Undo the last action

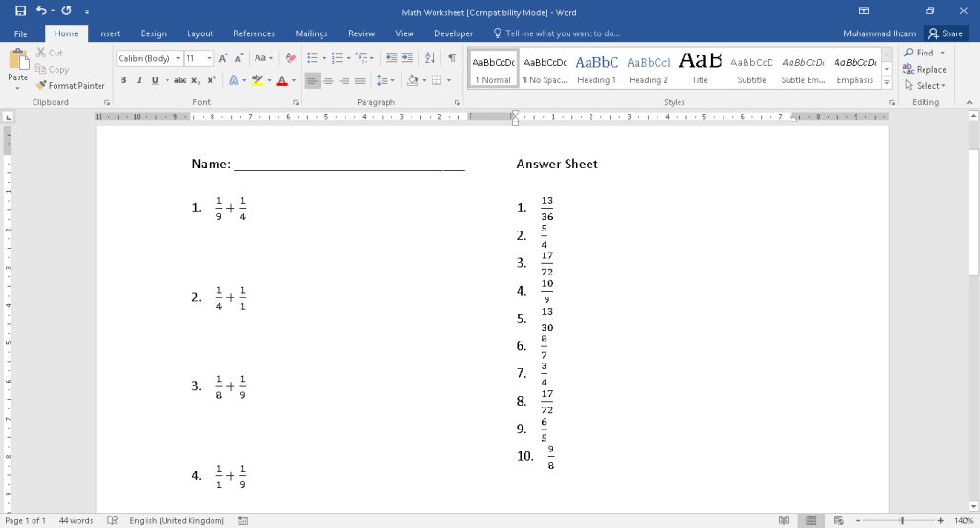click(41, 11)
